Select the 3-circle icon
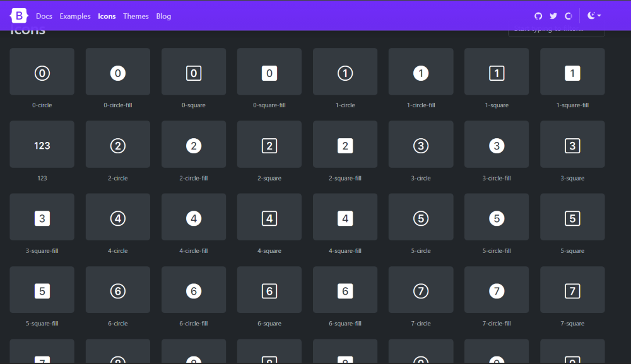Viewport: 631px width, 364px height. (x=421, y=144)
